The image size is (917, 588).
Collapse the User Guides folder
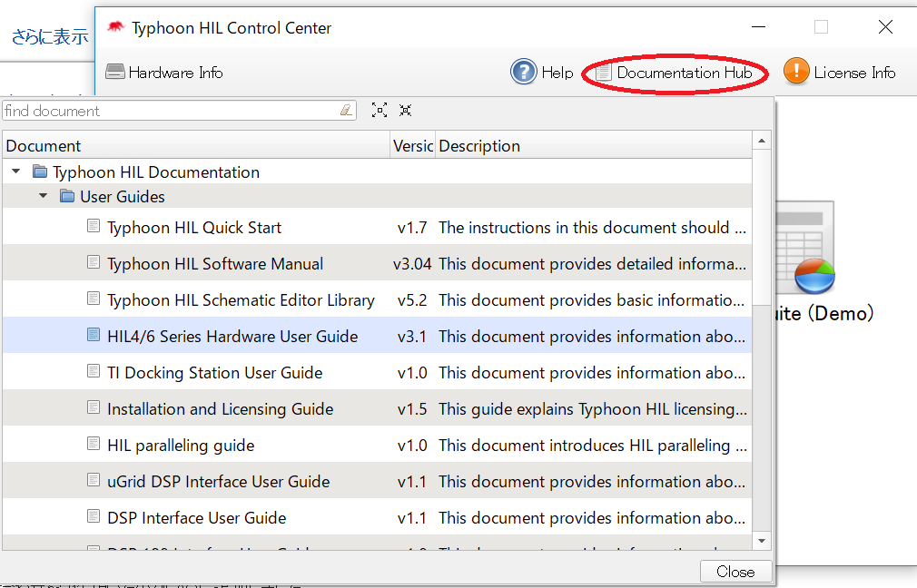[x=44, y=196]
